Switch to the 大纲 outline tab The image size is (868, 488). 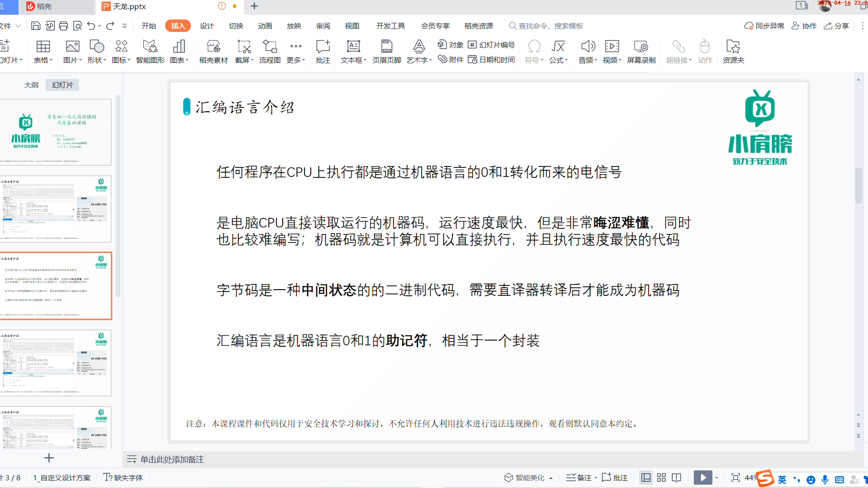30,84
